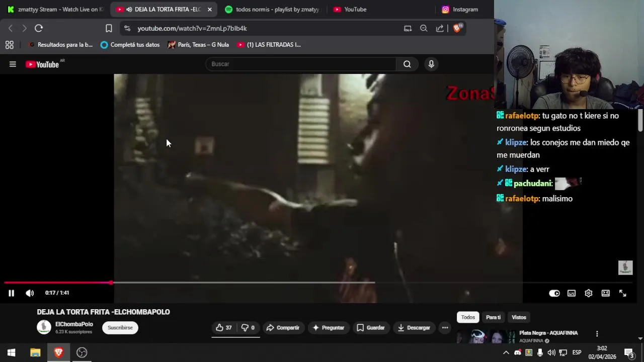Start voice search with microphone icon

coord(431,64)
